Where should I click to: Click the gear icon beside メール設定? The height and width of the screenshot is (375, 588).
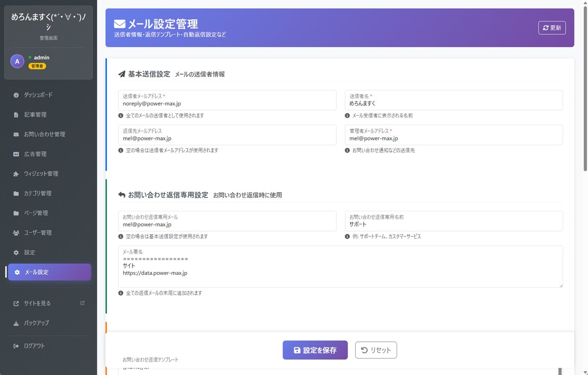coord(17,272)
